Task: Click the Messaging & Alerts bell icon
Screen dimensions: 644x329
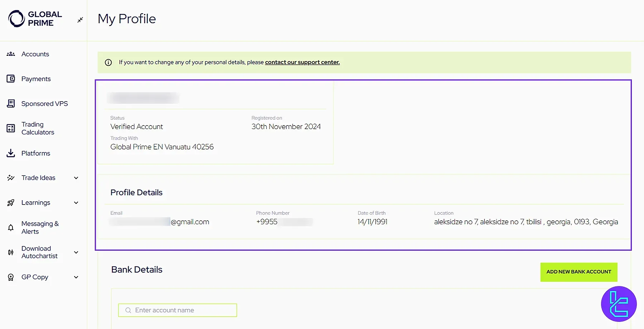Action: [x=10, y=227]
